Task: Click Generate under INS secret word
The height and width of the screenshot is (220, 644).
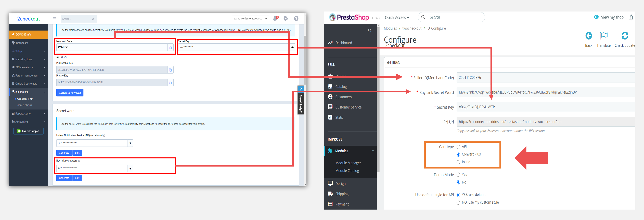Action: tap(64, 153)
